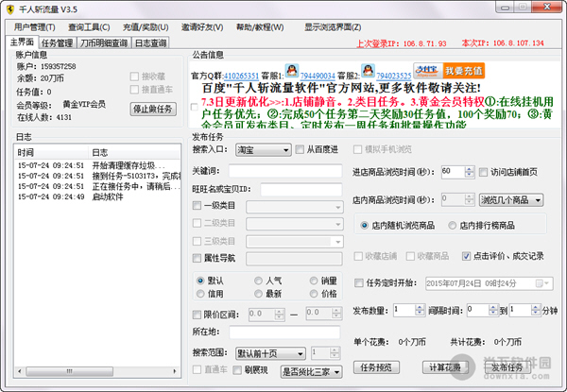Enable the 限价区间 checkbox
Viewport: 567px width, 392px height.
tap(197, 315)
